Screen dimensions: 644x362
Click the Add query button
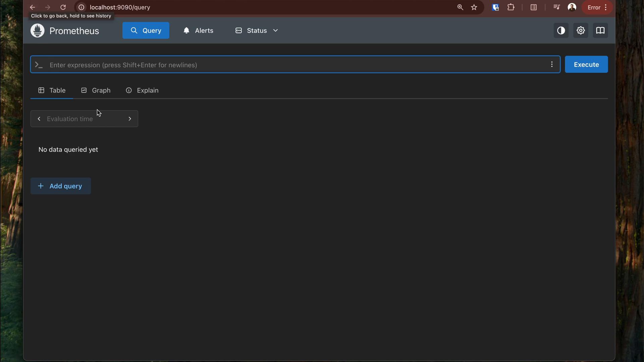pos(60,186)
